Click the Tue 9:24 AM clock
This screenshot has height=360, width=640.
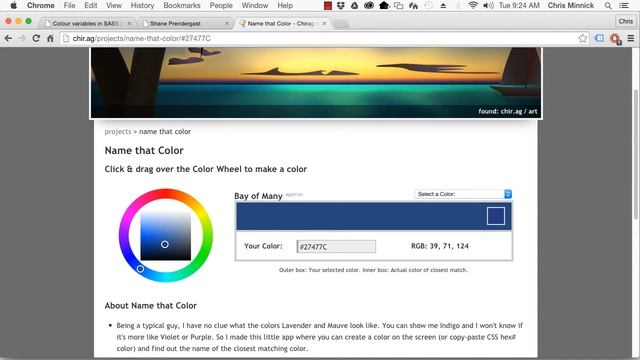(x=519, y=5)
